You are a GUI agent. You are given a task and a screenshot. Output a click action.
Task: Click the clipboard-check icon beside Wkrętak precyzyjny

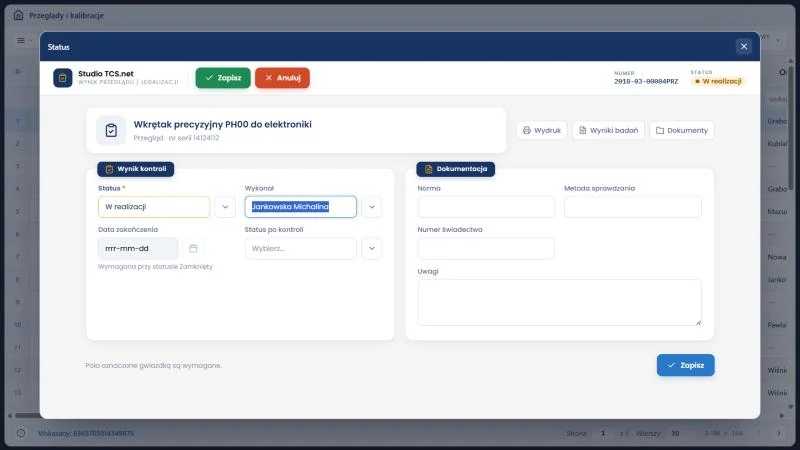pyautogui.click(x=111, y=130)
